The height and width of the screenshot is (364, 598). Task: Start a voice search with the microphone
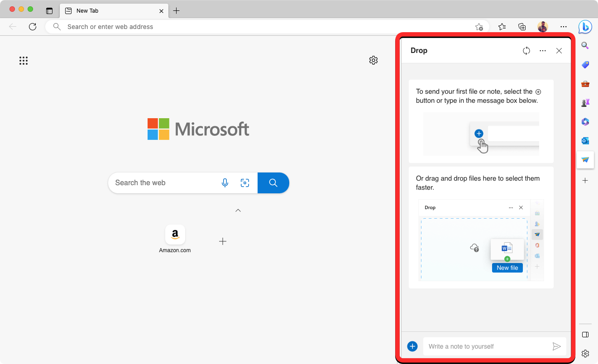[225, 183]
